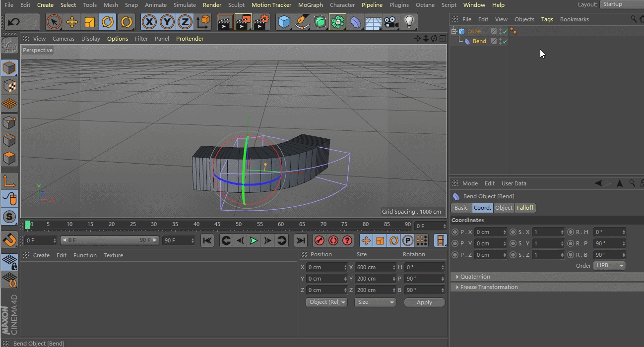Image resolution: width=644 pixels, height=347 pixels.
Task: Click the Camera object icon
Action: pyautogui.click(x=391, y=22)
